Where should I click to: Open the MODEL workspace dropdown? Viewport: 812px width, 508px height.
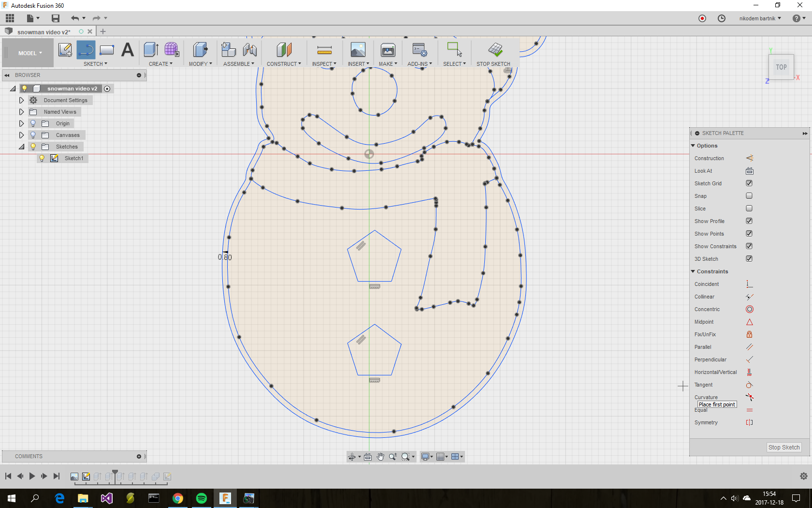click(30, 53)
